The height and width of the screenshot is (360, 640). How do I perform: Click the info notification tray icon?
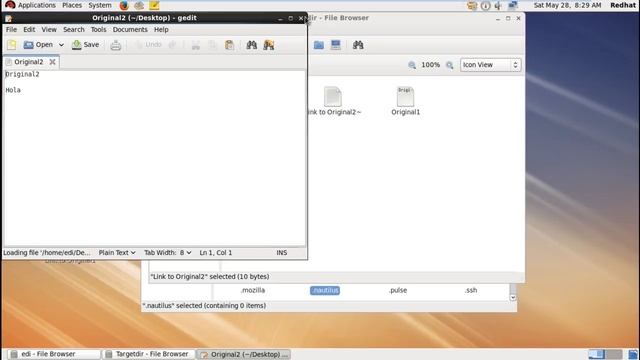point(485,5)
